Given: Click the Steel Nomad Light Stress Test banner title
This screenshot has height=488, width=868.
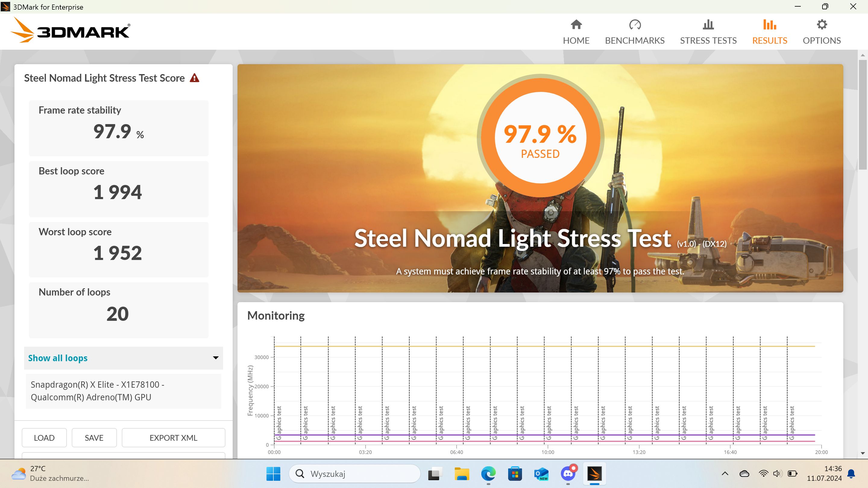Looking at the screenshot, I should (512, 239).
